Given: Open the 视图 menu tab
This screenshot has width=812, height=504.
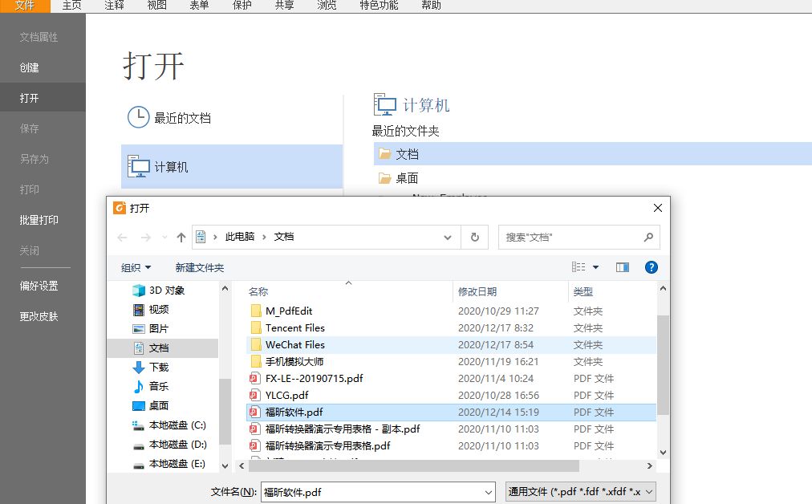Looking at the screenshot, I should 156,6.
